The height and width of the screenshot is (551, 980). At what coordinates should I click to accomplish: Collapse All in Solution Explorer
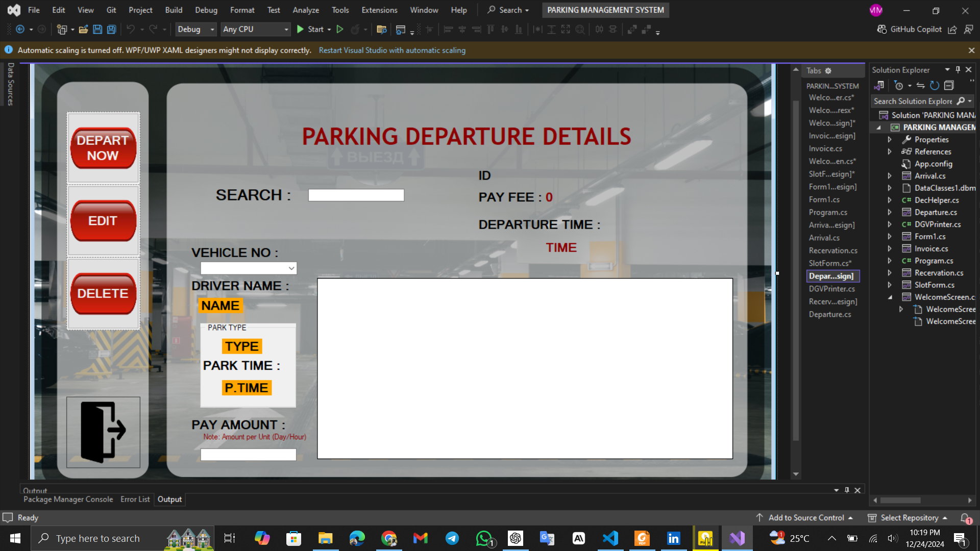click(949, 86)
